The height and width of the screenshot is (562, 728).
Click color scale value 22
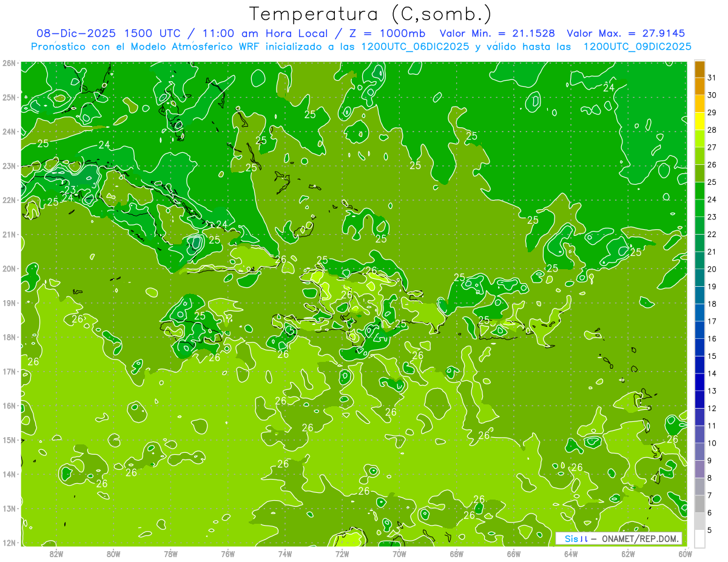tap(712, 234)
